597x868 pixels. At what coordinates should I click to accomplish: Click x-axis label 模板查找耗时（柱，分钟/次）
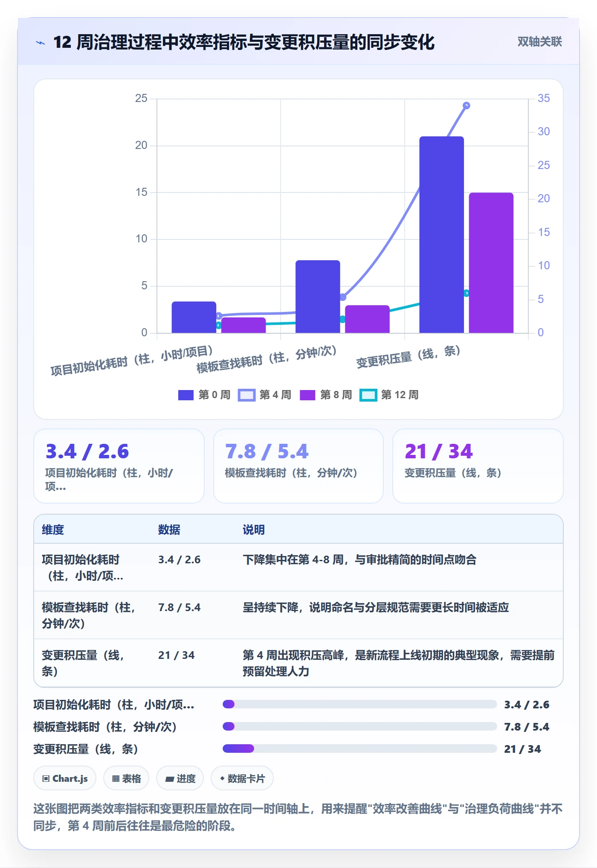267,359
